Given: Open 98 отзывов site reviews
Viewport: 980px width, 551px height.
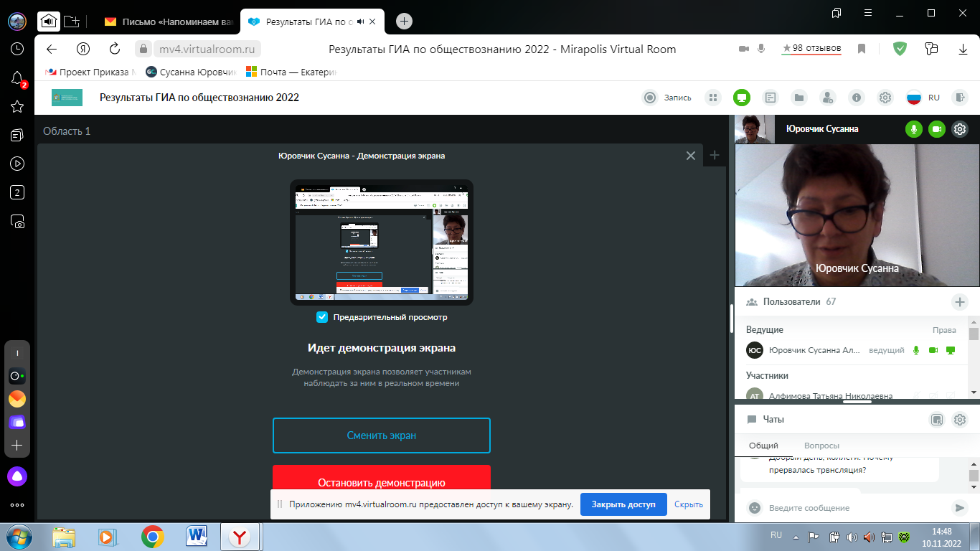Looking at the screenshot, I should (811, 49).
